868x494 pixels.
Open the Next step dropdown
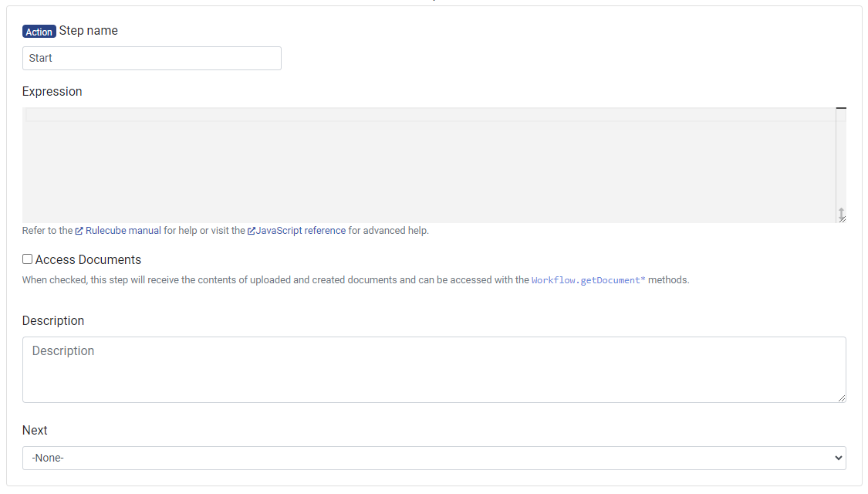[434, 458]
